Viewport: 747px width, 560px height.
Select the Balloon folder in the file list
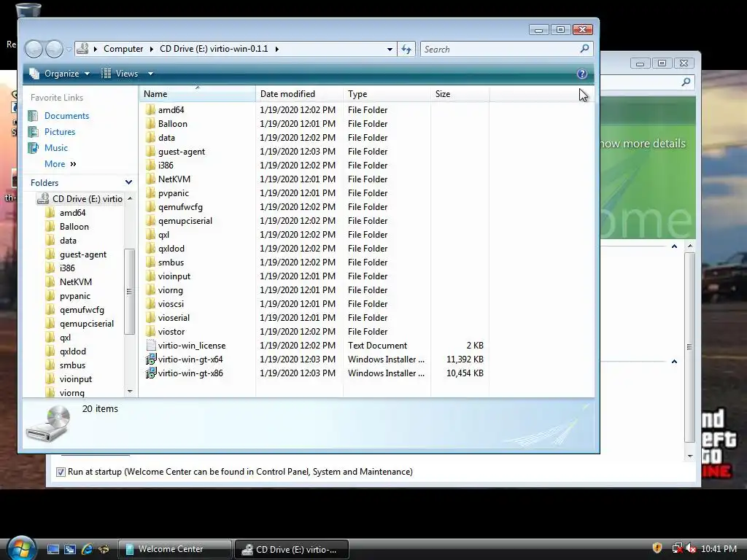pyautogui.click(x=172, y=124)
